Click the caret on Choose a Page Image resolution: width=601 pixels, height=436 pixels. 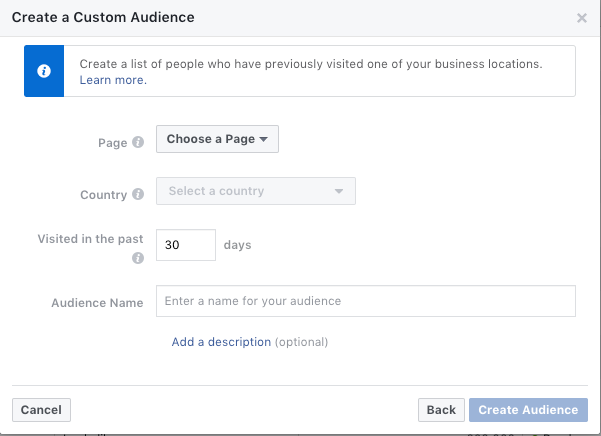pyautogui.click(x=263, y=139)
